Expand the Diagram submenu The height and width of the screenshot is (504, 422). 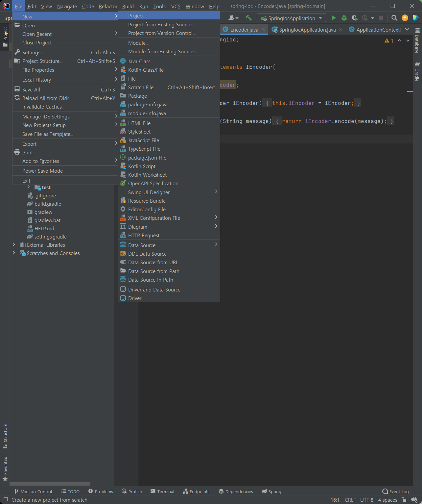(x=169, y=227)
